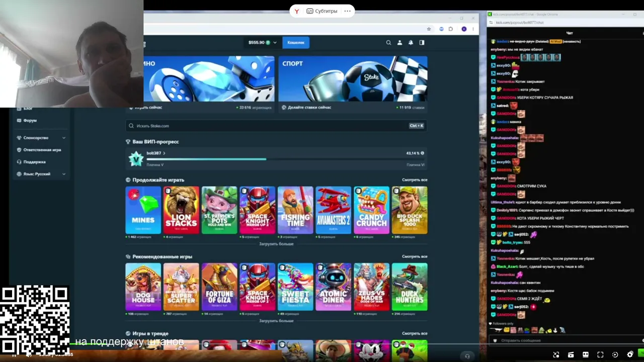
Task: Click Смотреть все for Продолжайте играть
Action: coord(415,180)
